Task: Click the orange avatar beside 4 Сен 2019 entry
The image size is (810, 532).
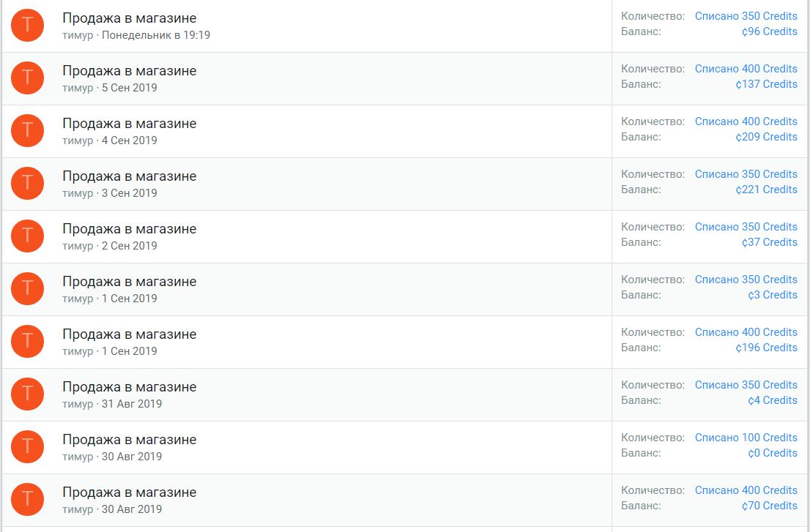Action: [28, 130]
